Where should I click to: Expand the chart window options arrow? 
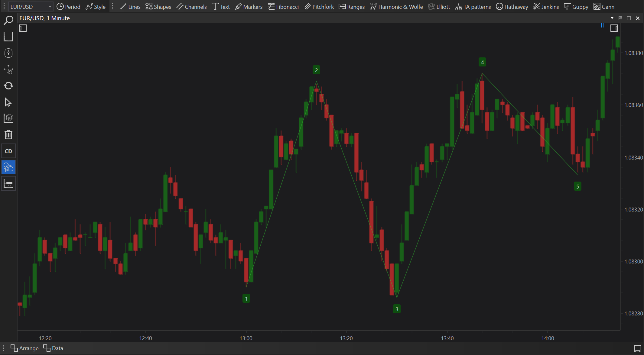pos(612,18)
